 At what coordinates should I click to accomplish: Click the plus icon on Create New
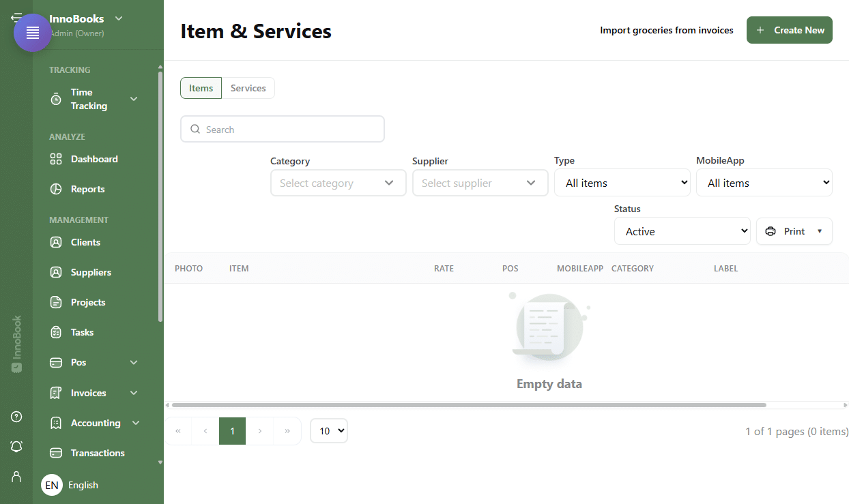pos(760,30)
